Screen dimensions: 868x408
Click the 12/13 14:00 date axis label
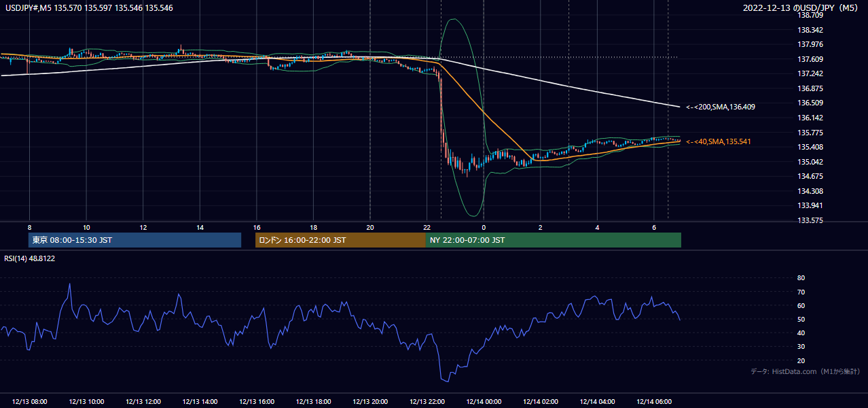(x=200, y=402)
